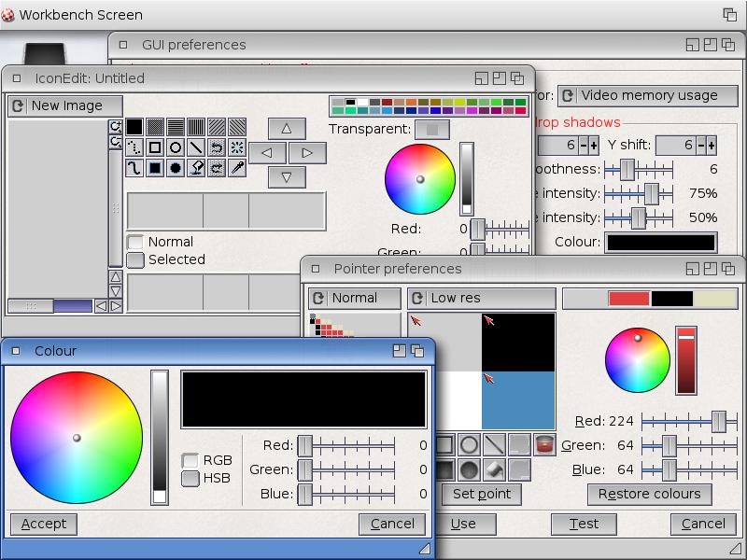Screen dimensions: 747x560
Task: Click the red swatch in pointer palette
Action: tap(628, 299)
